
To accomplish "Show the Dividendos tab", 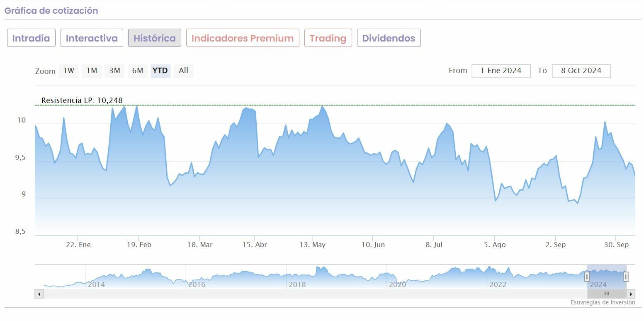I will 389,38.
